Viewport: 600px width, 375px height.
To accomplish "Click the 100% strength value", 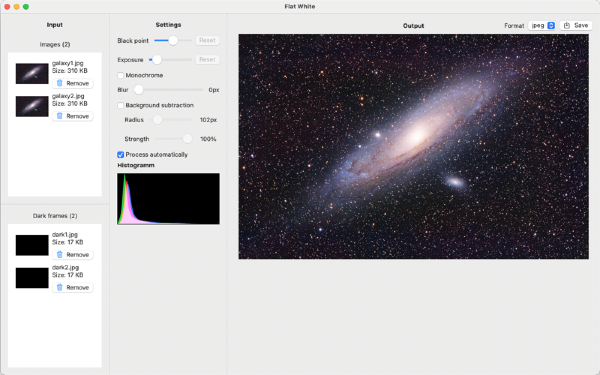I will (x=209, y=139).
